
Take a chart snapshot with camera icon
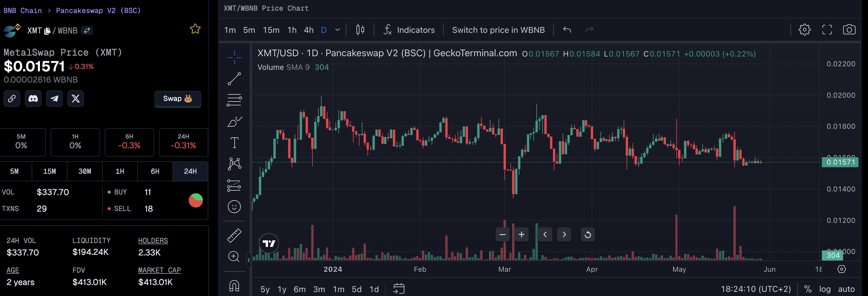tap(849, 30)
